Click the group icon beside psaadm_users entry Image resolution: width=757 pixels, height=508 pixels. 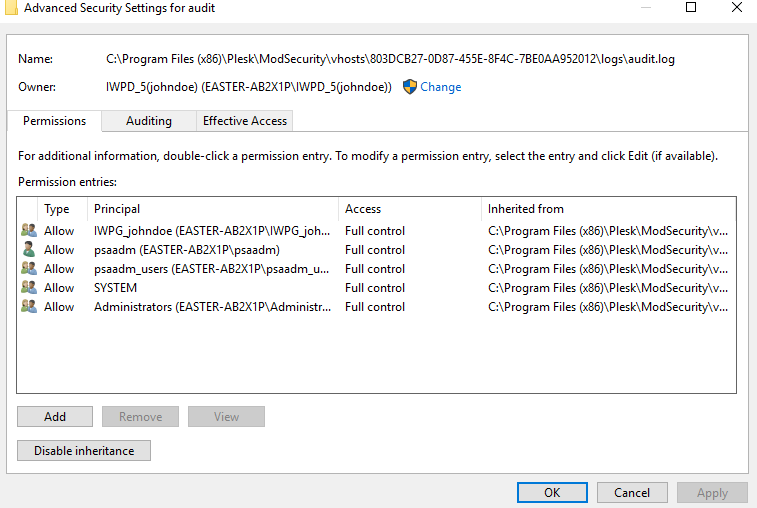pos(29,268)
